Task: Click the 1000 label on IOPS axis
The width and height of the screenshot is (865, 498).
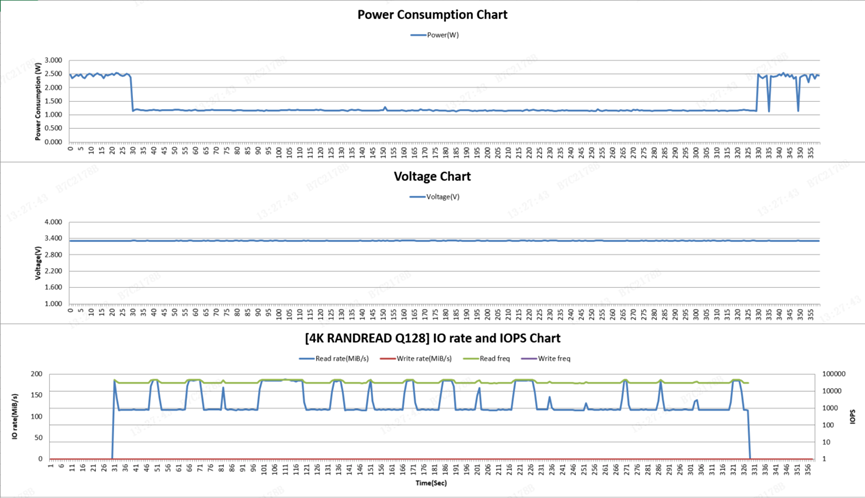Action: 831,408
